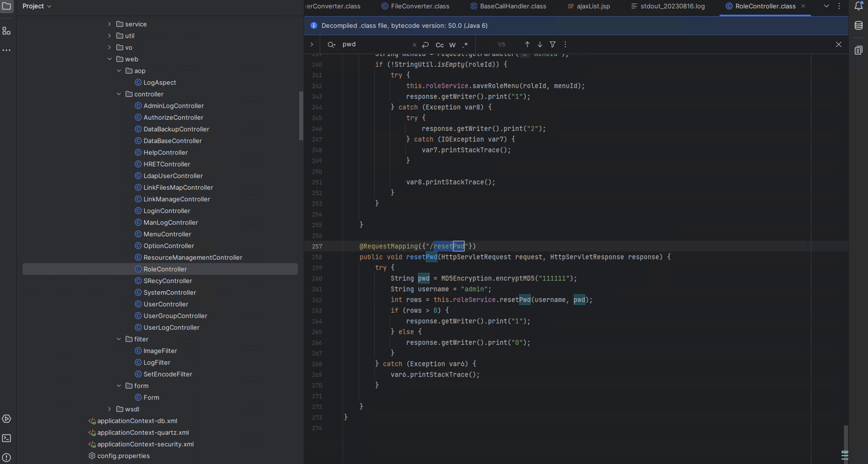Image resolution: width=868 pixels, height=464 pixels.
Task: Click the project tree vertical scrollbar
Action: click(301, 116)
